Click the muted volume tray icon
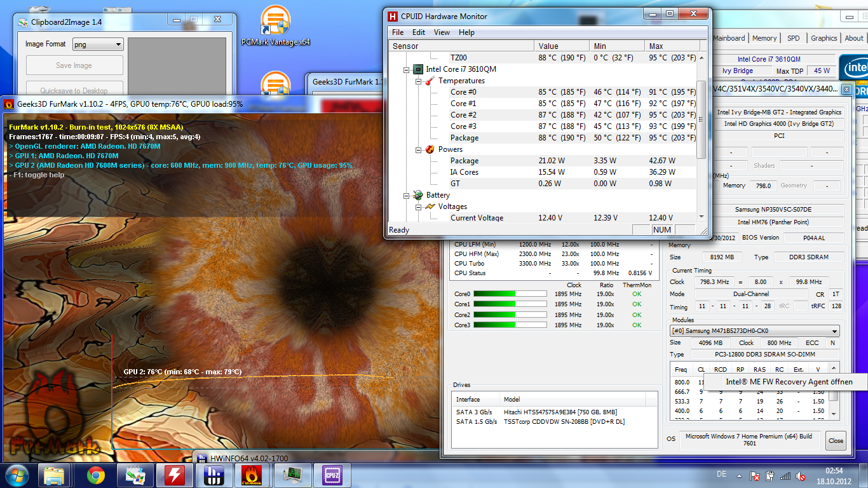The image size is (868, 488). pyautogui.click(x=801, y=476)
